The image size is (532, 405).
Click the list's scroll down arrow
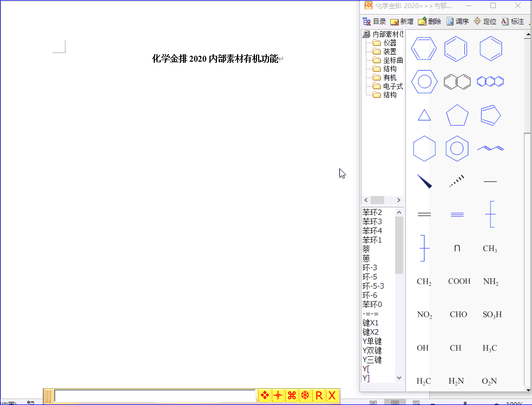click(x=399, y=378)
